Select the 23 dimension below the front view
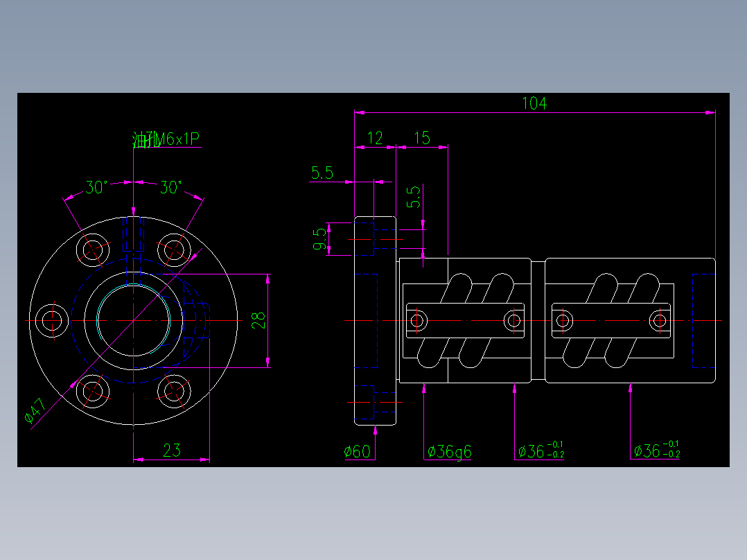The height and width of the screenshot is (560, 747). pyautogui.click(x=172, y=450)
